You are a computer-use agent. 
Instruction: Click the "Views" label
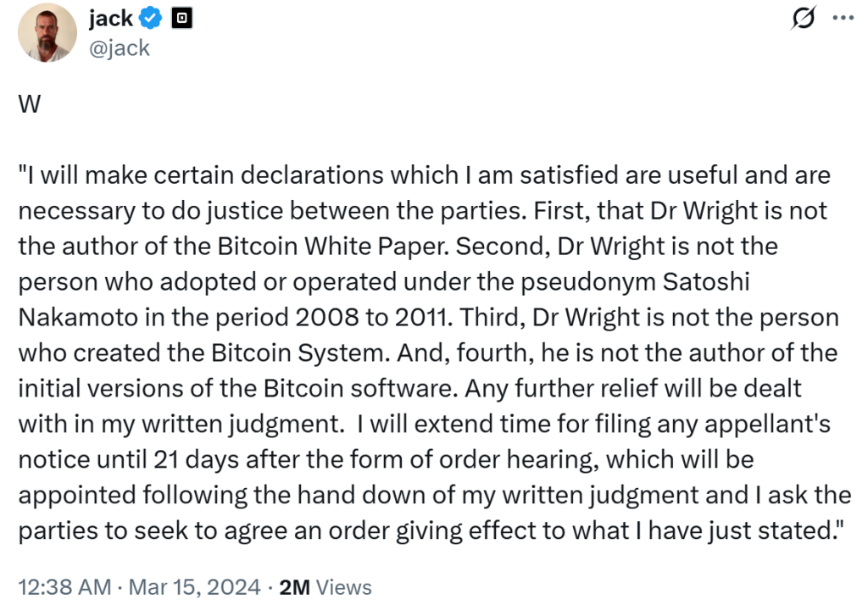point(343,586)
